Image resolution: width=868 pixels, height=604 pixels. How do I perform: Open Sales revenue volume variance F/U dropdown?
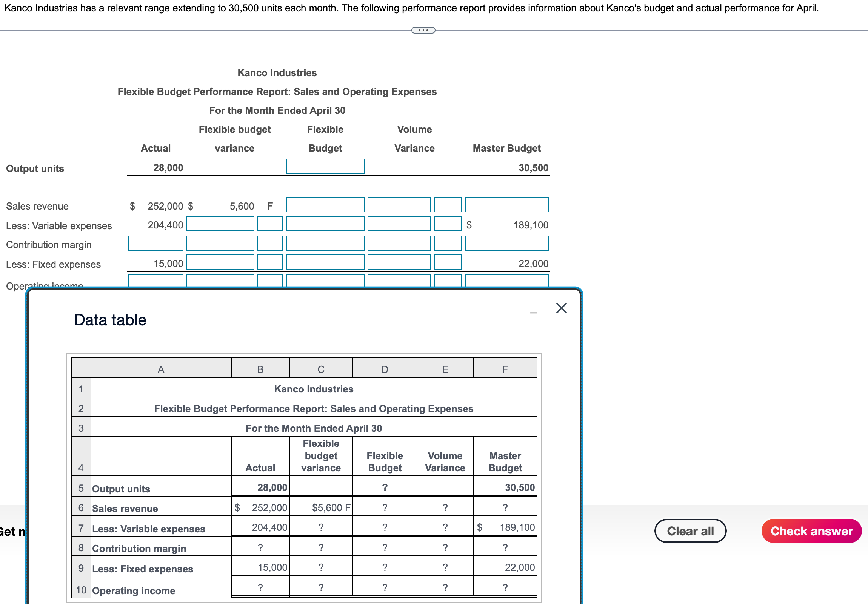pos(447,205)
